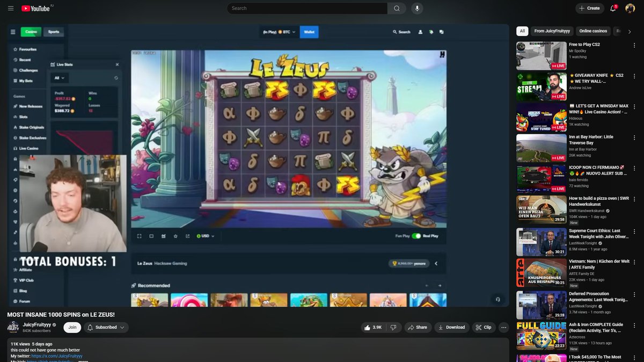Viewport: 644px width, 362px height.
Task: Join the JuicyFruityyy channel
Action: pos(72,327)
